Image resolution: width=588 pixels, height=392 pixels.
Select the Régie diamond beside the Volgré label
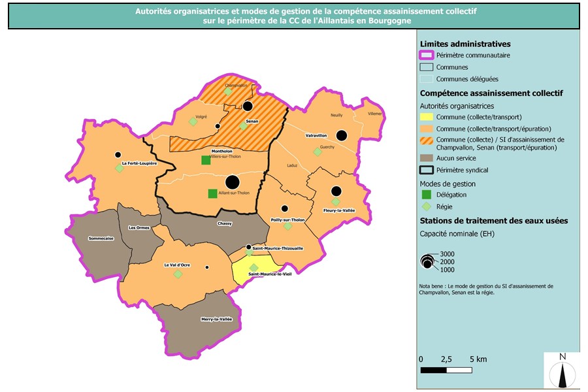pos(193,122)
